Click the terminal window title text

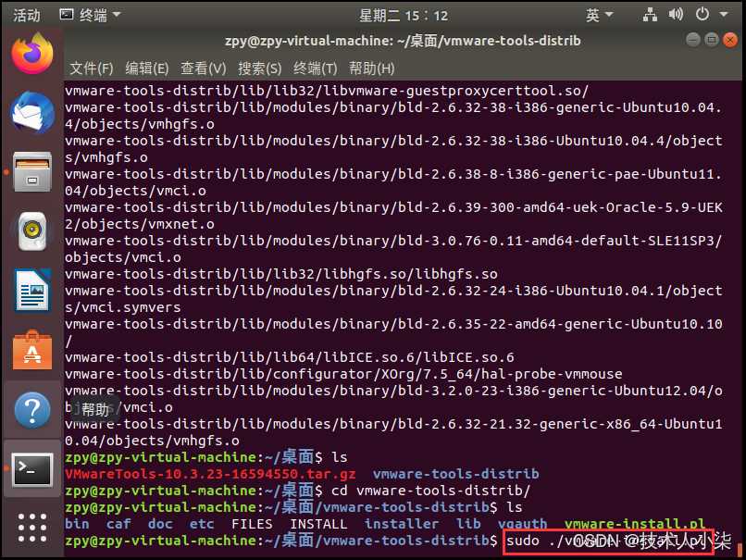tap(403, 41)
